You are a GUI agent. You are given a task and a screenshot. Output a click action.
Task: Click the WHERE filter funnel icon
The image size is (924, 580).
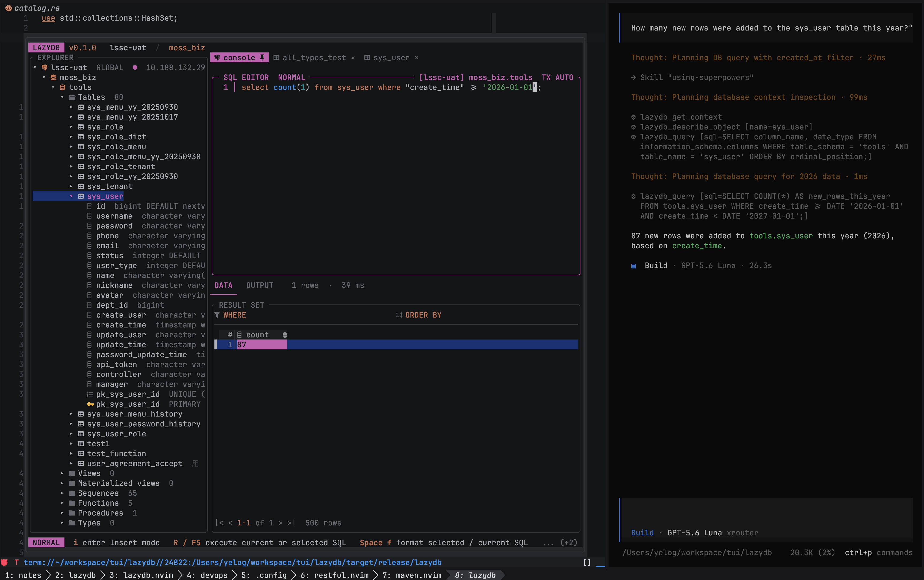click(x=217, y=315)
